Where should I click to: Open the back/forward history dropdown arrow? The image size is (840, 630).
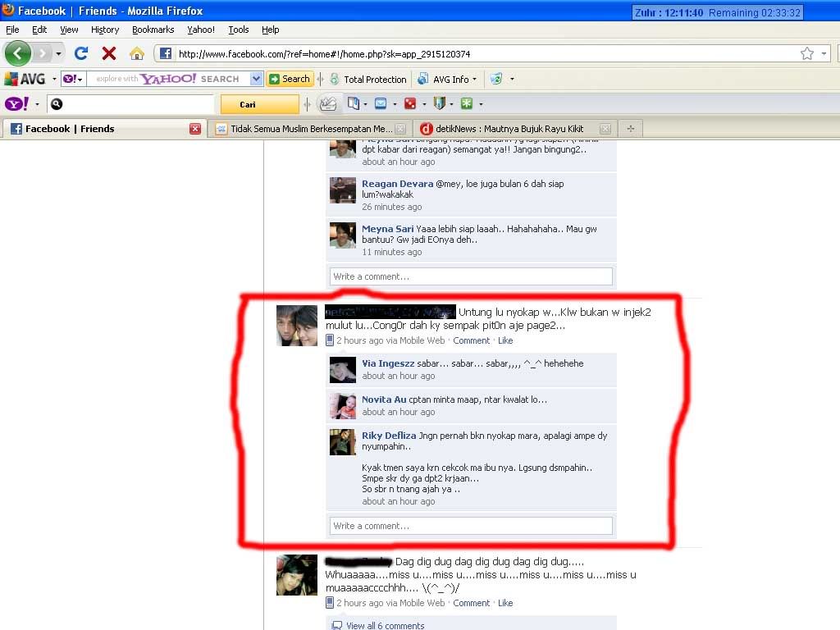coord(58,53)
